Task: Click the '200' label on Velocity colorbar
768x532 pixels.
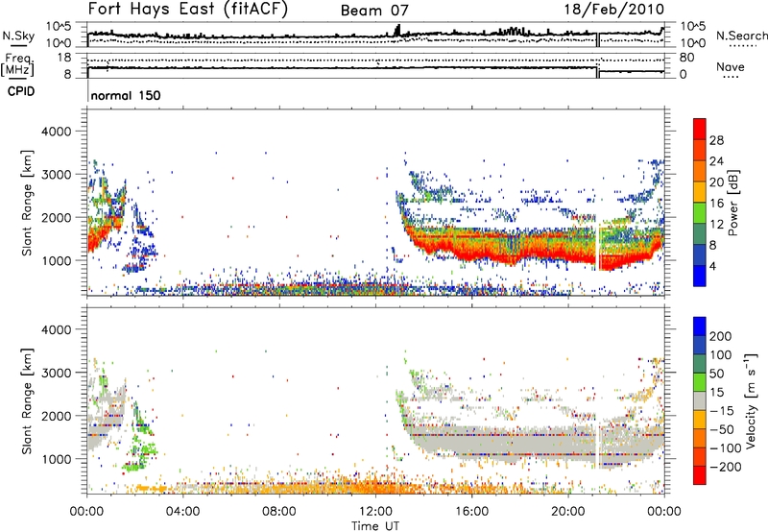Action: pos(721,336)
